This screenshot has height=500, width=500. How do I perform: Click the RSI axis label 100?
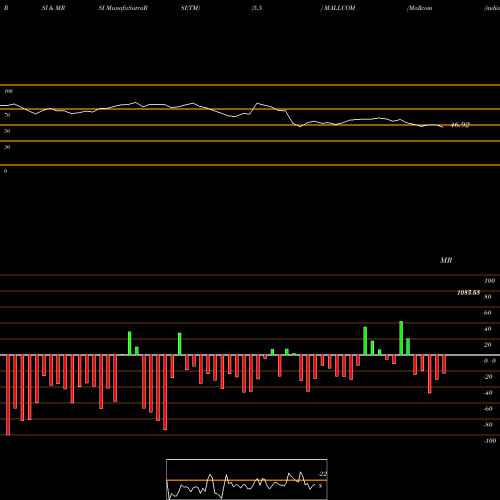[x=9, y=91]
